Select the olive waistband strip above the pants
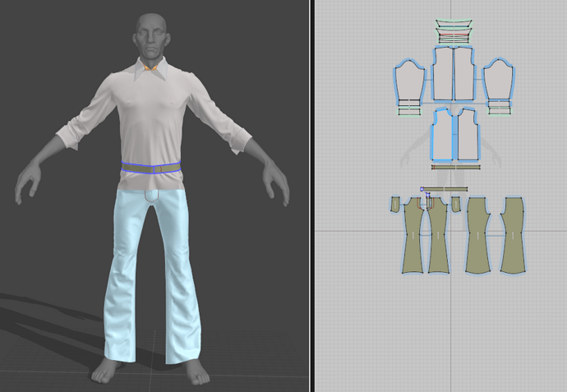 445,189
